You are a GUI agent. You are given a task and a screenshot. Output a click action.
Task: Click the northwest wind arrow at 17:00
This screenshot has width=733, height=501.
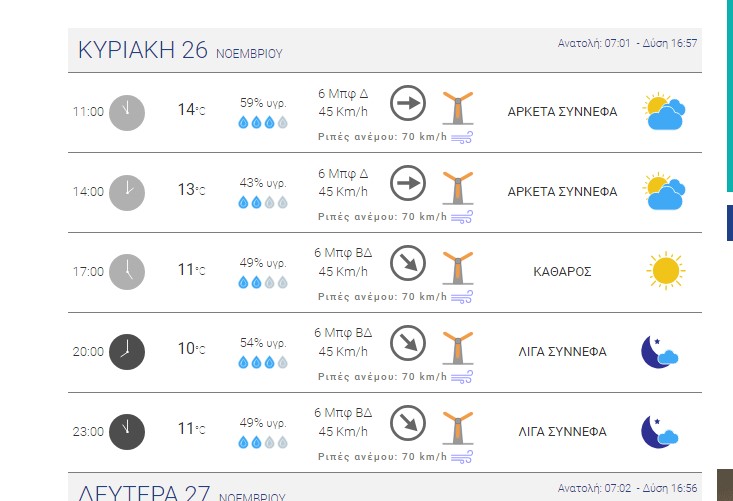tap(408, 262)
